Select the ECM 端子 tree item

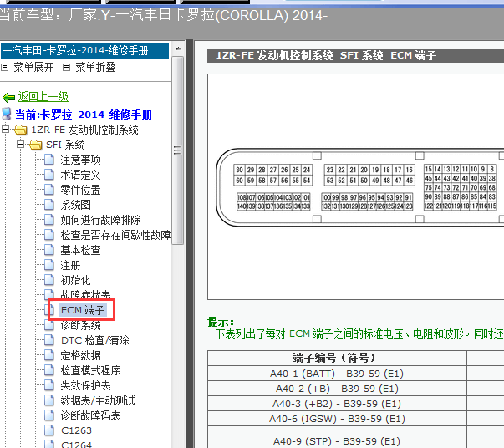(x=83, y=310)
